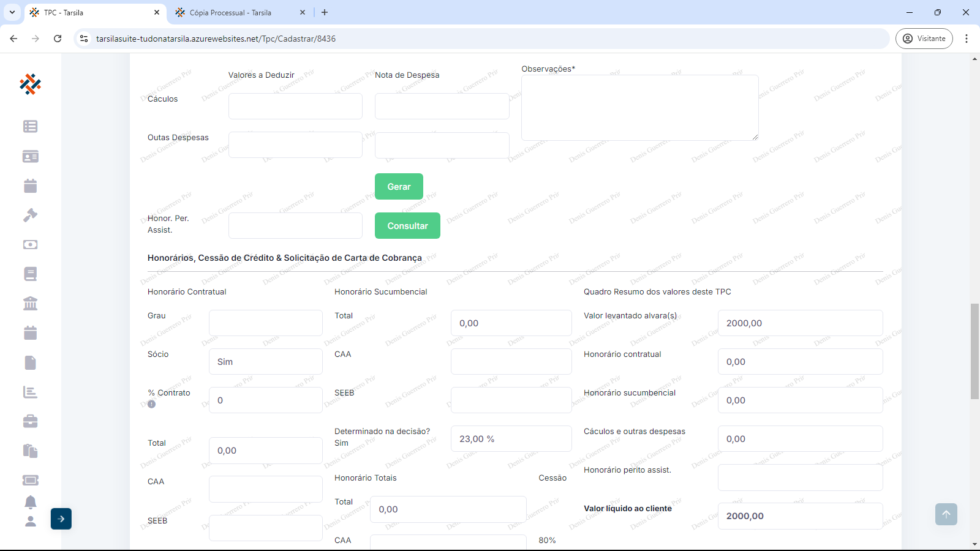Open the Grau field under Honorário Contratual
This screenshot has width=980, height=551.
tap(265, 323)
